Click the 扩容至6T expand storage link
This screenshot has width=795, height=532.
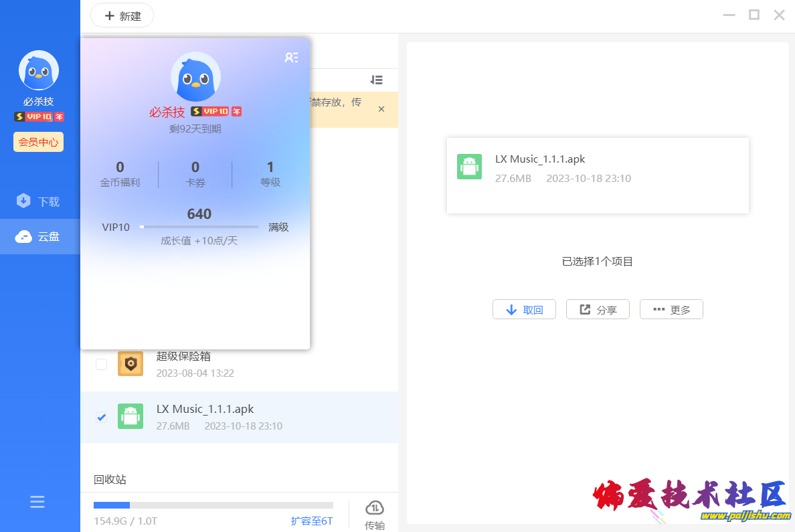(311, 521)
